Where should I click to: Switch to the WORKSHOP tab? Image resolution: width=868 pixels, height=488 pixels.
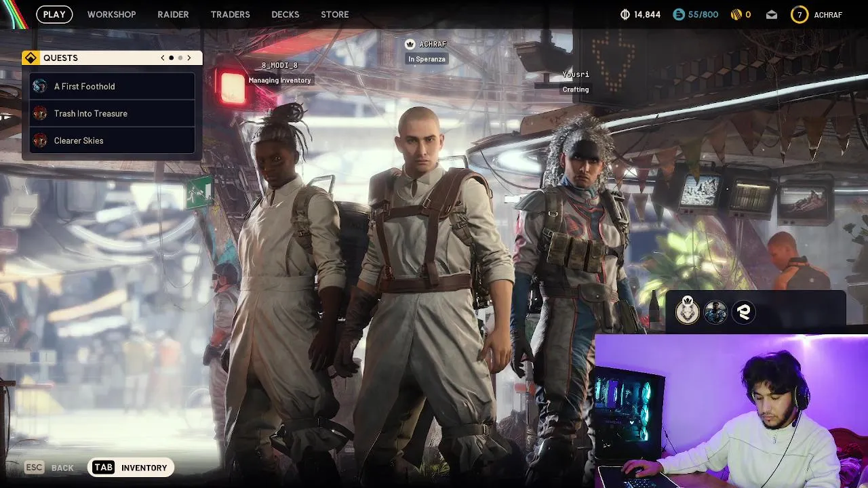click(x=111, y=14)
